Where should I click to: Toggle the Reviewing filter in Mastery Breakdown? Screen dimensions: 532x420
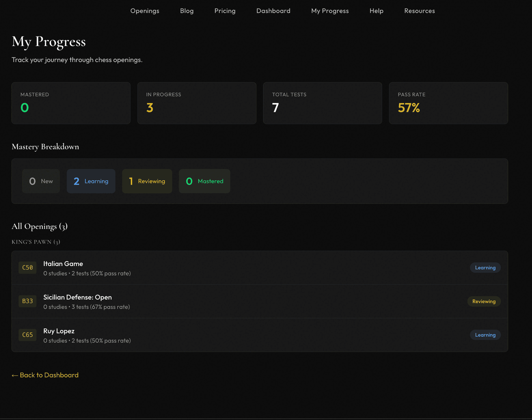pyautogui.click(x=147, y=181)
